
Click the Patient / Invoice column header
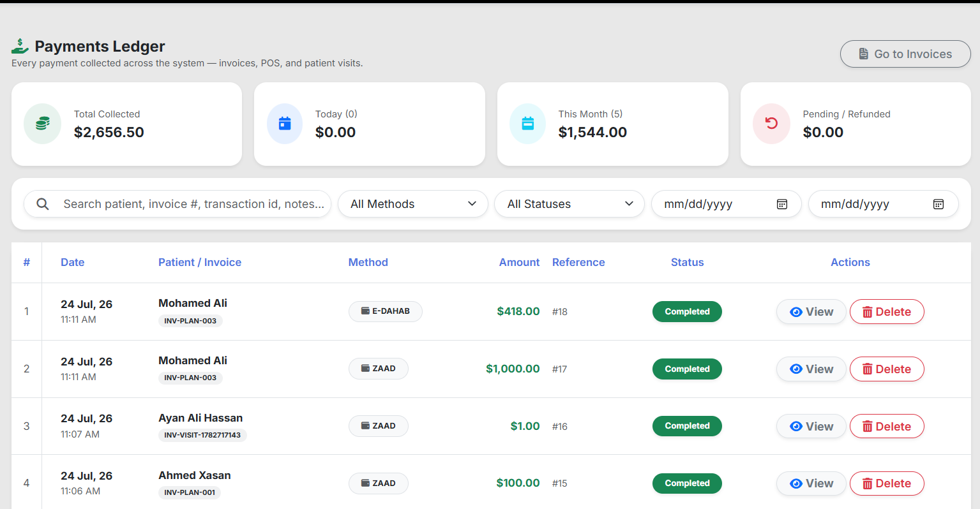200,262
